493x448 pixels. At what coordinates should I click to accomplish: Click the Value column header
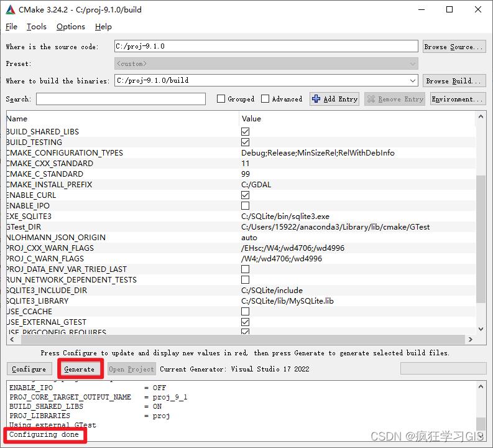point(357,119)
